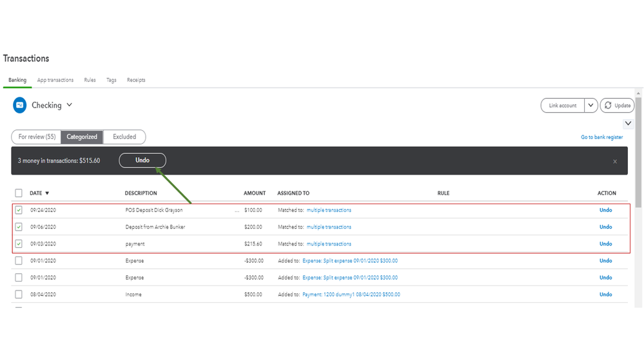
Task: Undo the 09/03/2020 payment row
Action: (606, 243)
